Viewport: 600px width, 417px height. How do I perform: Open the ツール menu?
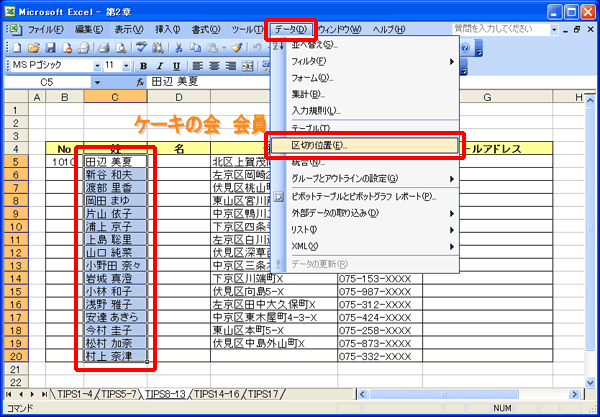click(x=248, y=29)
